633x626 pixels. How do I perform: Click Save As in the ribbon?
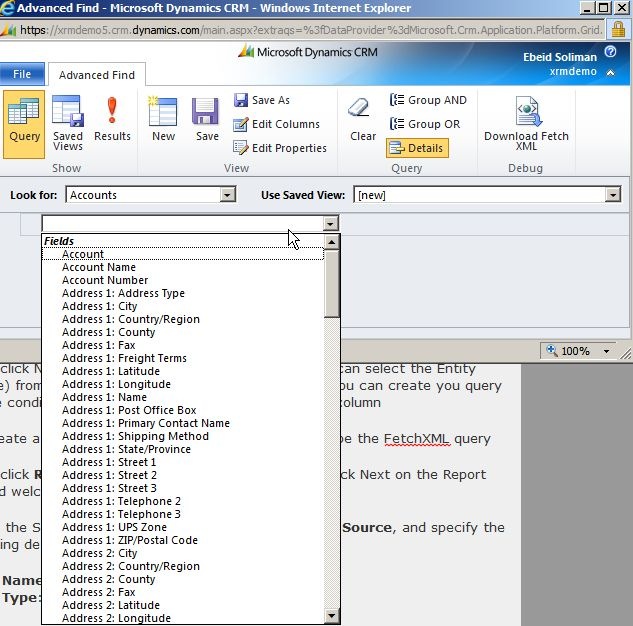click(262, 100)
